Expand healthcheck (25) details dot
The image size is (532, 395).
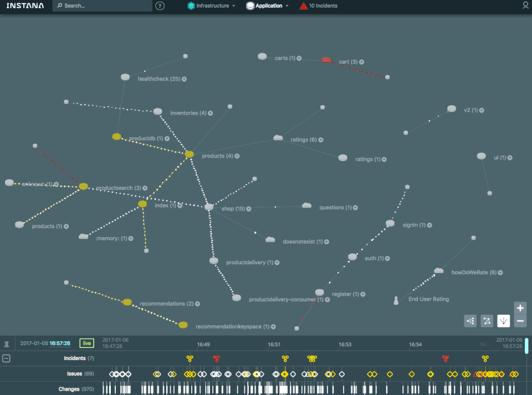click(184, 79)
